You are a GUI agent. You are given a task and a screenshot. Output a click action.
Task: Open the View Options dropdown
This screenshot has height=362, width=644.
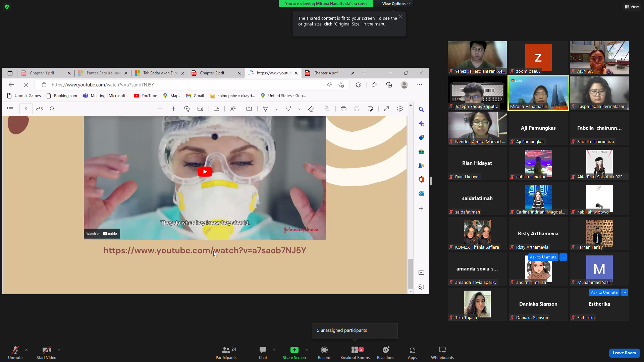point(396,4)
